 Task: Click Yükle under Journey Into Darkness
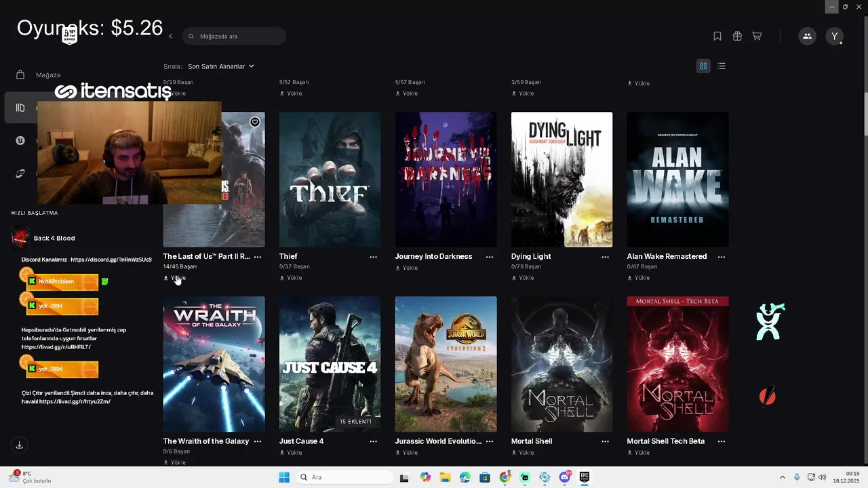point(407,268)
